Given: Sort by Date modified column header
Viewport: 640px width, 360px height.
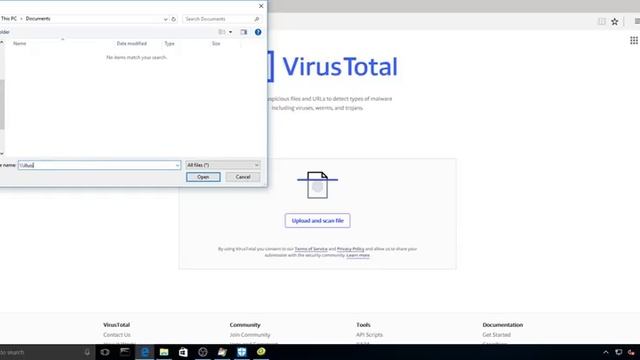Looking at the screenshot, I should (x=131, y=43).
